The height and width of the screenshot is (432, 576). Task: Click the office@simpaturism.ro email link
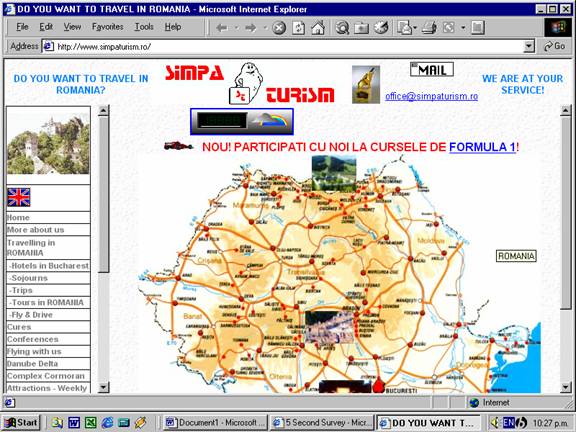coord(431,96)
